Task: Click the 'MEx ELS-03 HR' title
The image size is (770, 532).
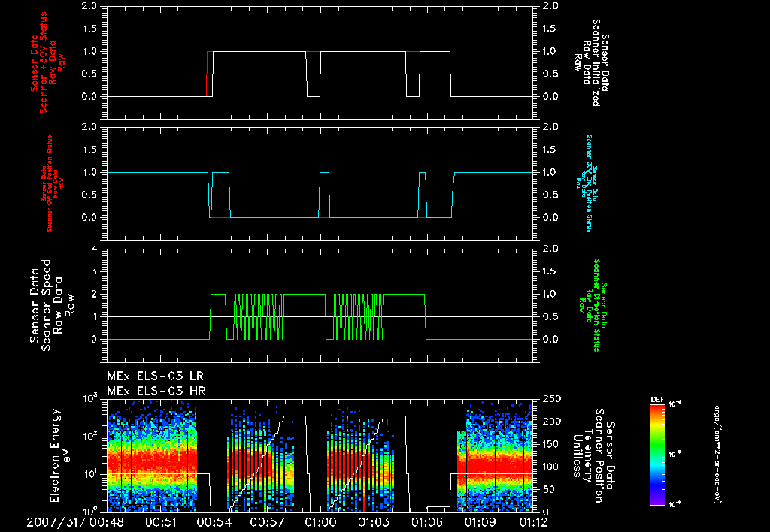Action: pos(156,391)
